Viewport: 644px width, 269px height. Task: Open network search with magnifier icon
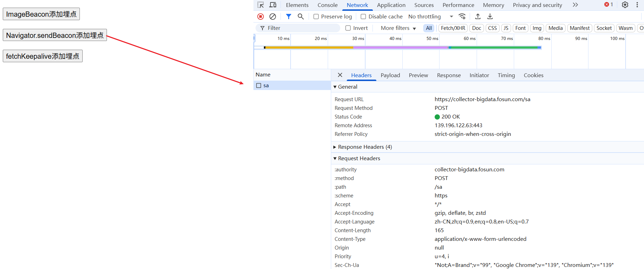click(301, 16)
